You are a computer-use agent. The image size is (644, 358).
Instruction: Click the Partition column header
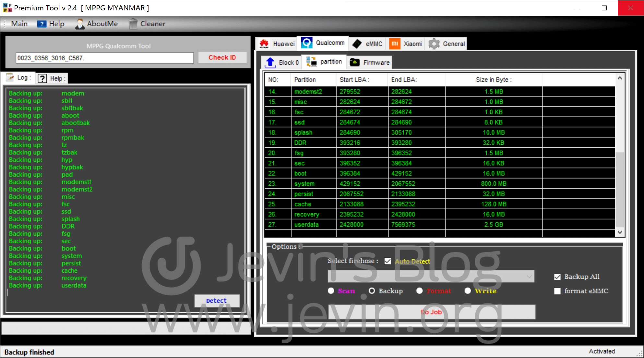point(314,80)
